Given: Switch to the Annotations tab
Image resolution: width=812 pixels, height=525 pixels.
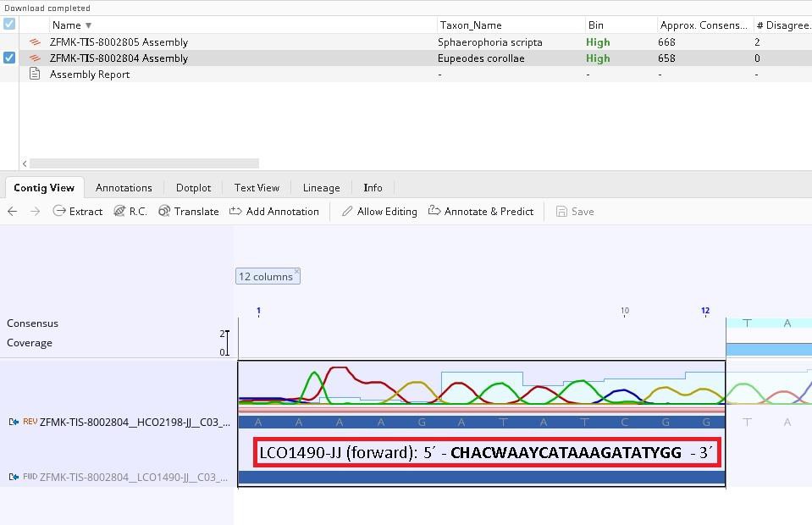Looking at the screenshot, I should (x=124, y=188).
